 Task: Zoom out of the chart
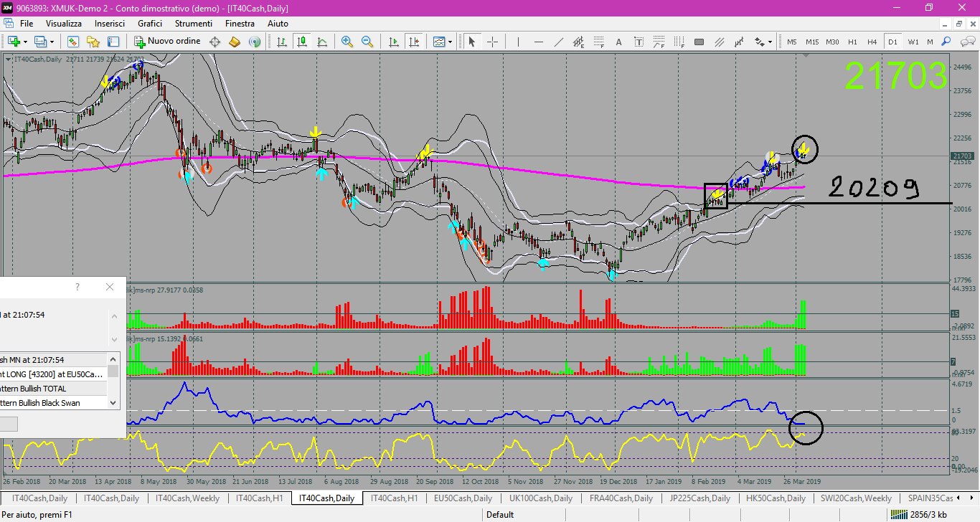pyautogui.click(x=367, y=42)
